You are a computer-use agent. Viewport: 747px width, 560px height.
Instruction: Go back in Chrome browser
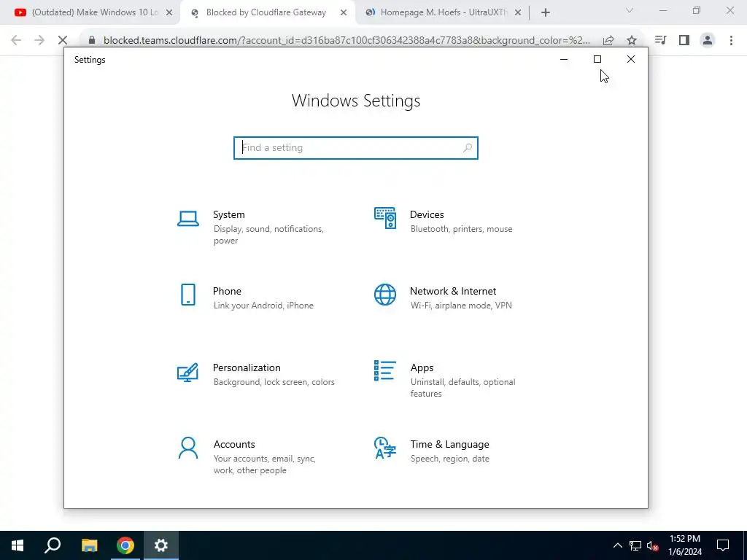[x=16, y=41]
